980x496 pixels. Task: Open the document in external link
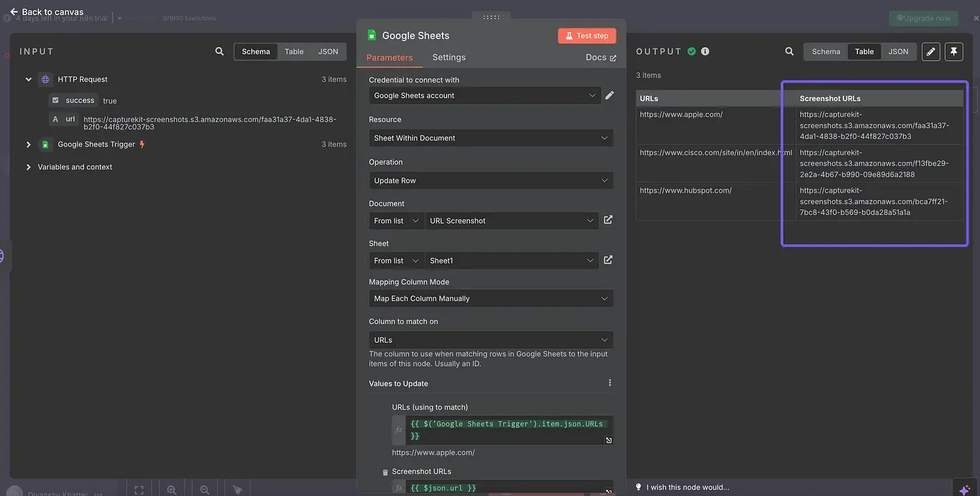click(x=608, y=220)
